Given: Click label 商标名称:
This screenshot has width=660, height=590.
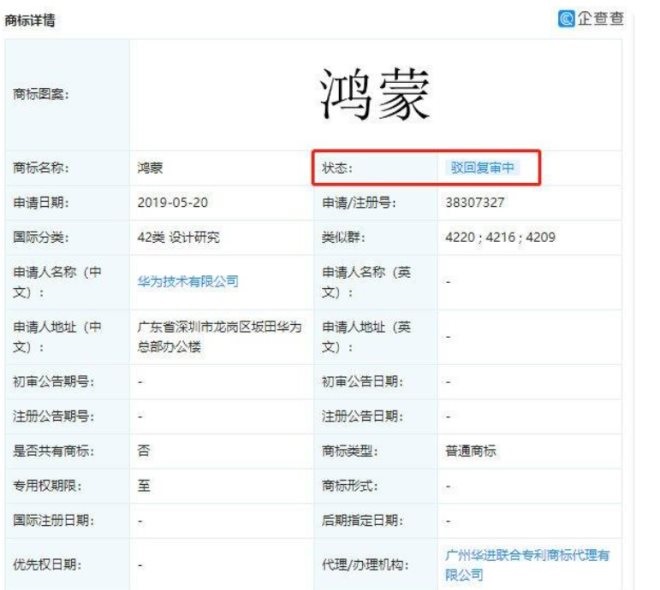Looking at the screenshot, I should tap(41, 167).
